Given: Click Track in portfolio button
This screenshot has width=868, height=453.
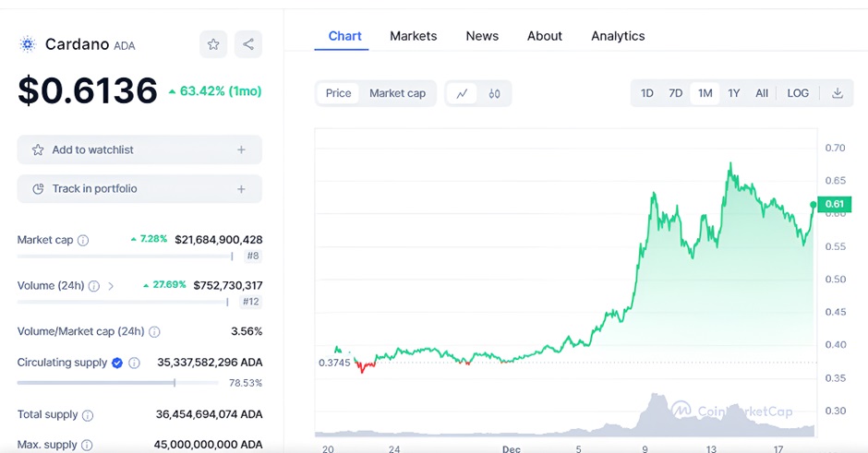Looking at the screenshot, I should pyautogui.click(x=139, y=189).
